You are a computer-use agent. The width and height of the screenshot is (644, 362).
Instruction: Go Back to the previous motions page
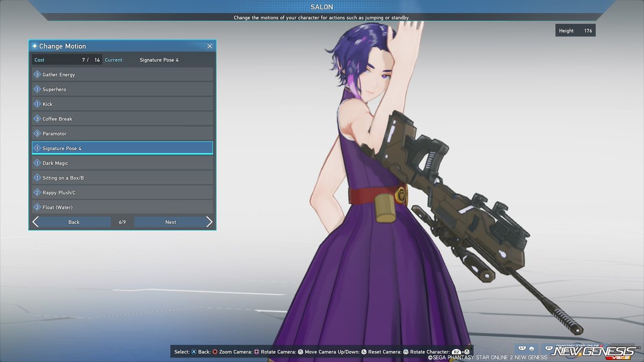tap(74, 222)
